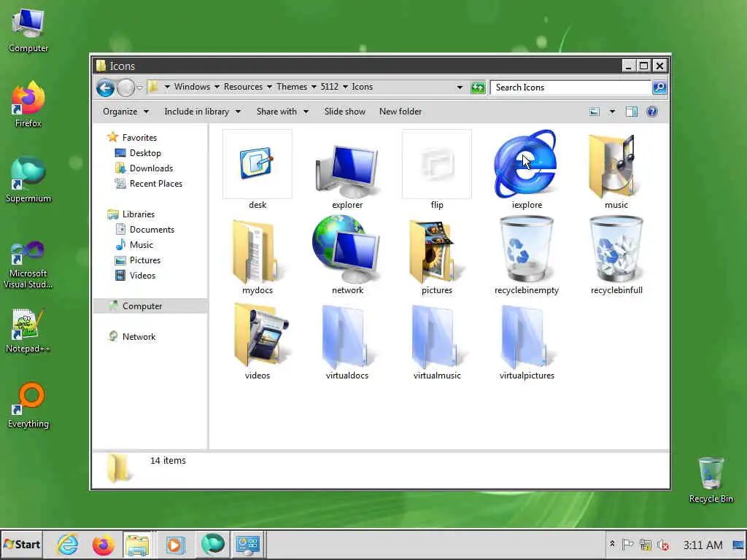Select the music folder icon file
747x560 pixels.
click(616, 166)
